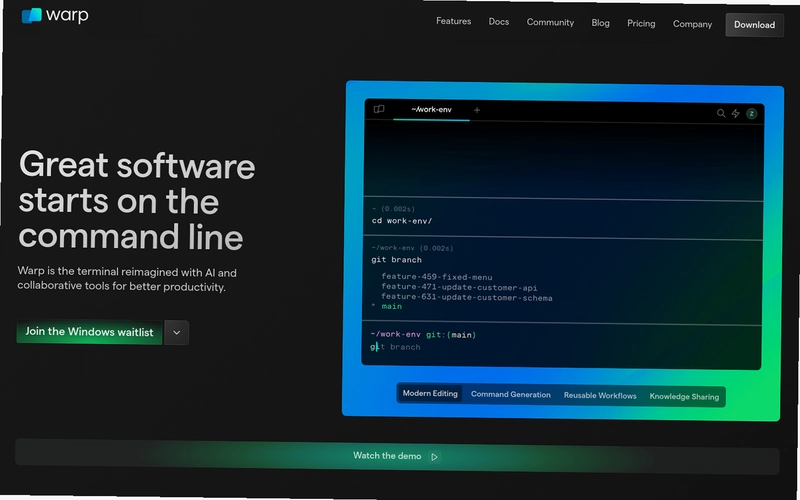Select the Modern Editing tab
800x500 pixels.
coord(430,393)
